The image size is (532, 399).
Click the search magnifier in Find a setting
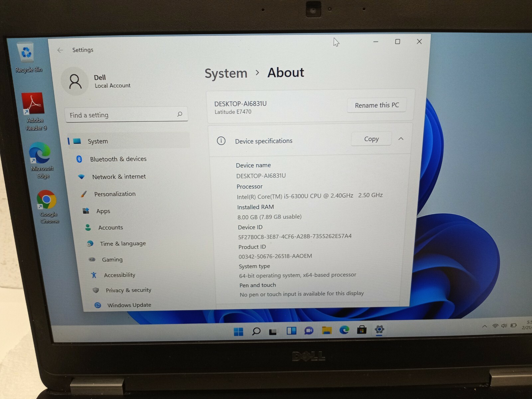point(180,114)
